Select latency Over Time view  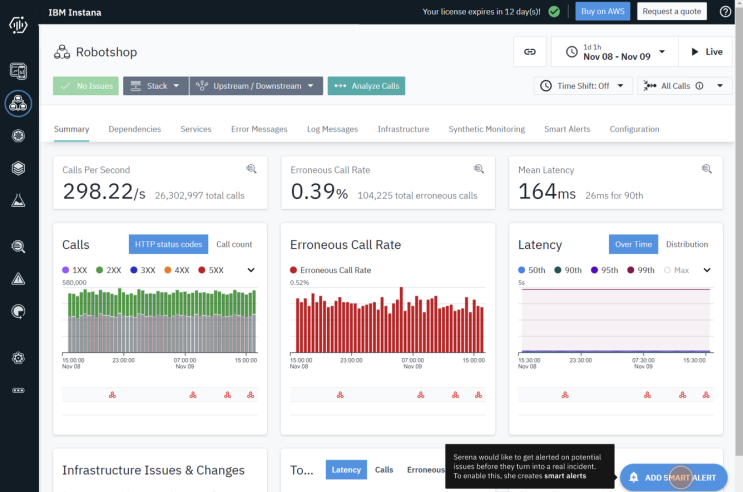click(x=633, y=244)
